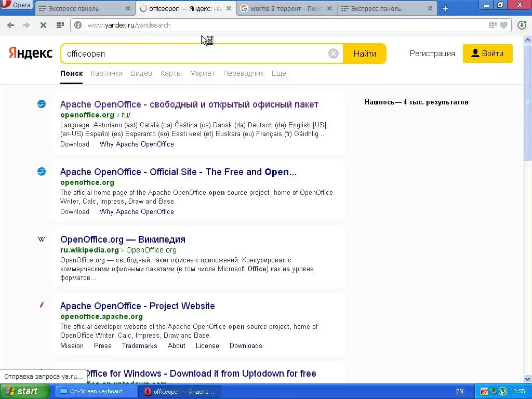Open the About sitelink
Viewport: 532px width, 399px height.
pos(177,345)
